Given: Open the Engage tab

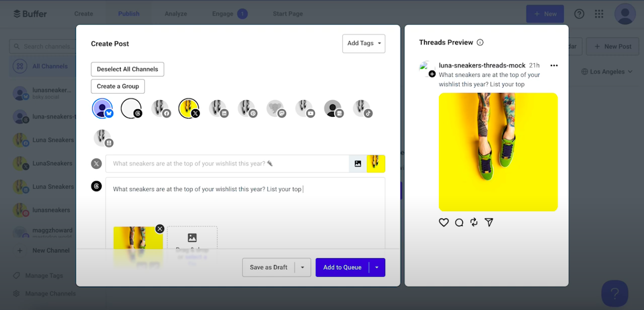Looking at the screenshot, I should click(x=230, y=14).
